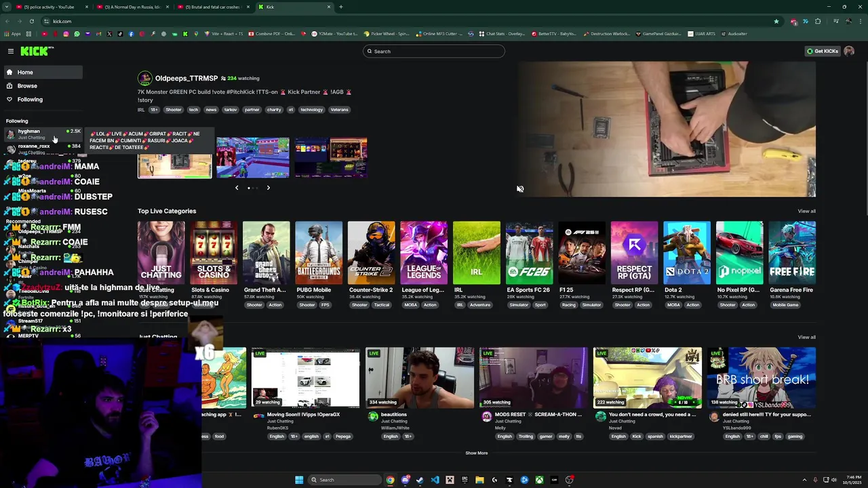Open the EA Sports FC 26 category card
The height and width of the screenshot is (488, 868).
(529, 251)
